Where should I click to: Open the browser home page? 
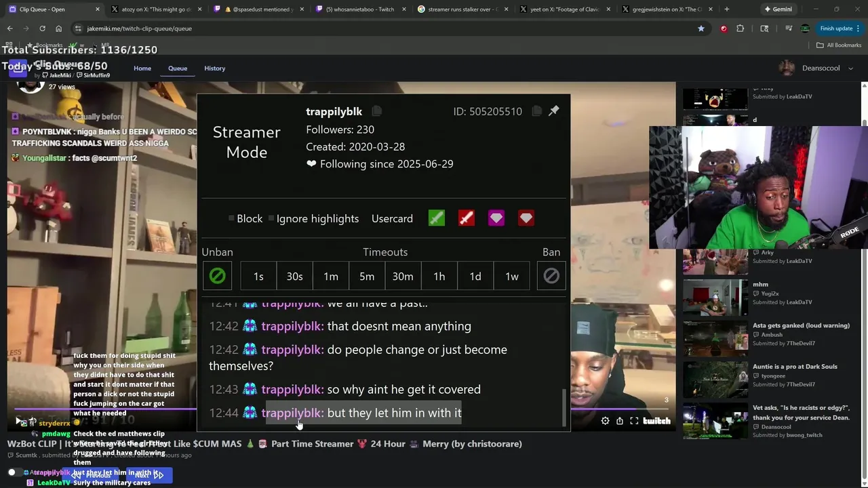[x=58, y=28]
